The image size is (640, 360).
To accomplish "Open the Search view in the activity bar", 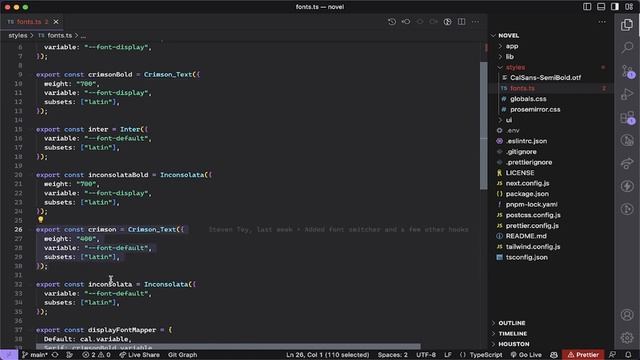I will (627, 48).
